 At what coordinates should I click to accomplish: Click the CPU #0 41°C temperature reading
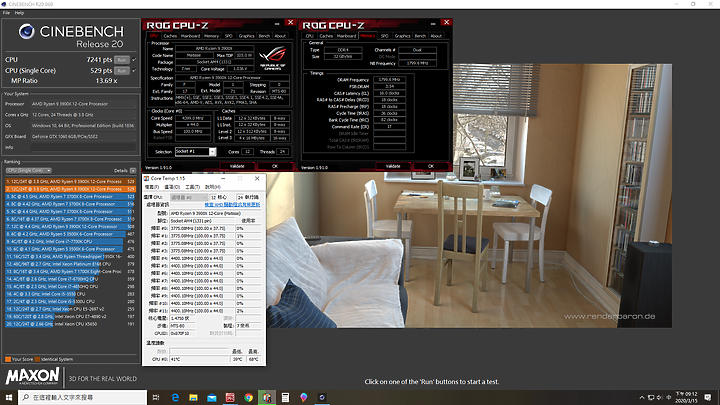[199, 359]
